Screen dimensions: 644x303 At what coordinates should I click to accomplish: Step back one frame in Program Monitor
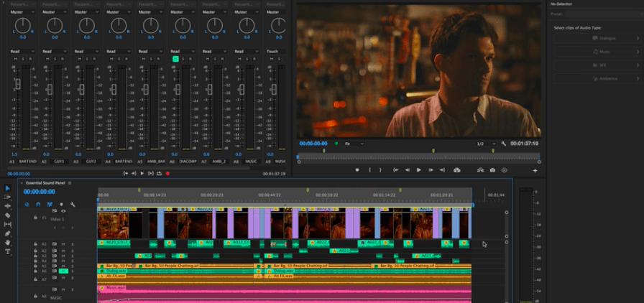[407, 170]
